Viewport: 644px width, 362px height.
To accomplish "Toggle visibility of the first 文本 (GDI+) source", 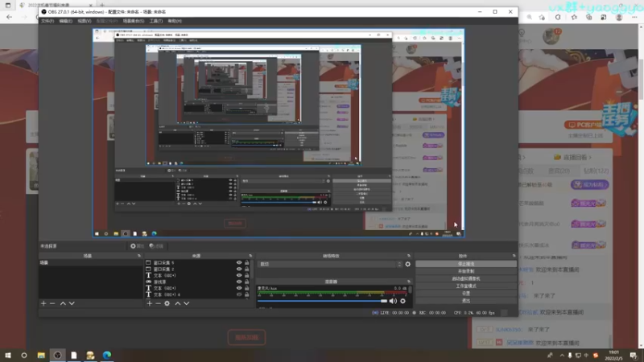I will coord(239,275).
